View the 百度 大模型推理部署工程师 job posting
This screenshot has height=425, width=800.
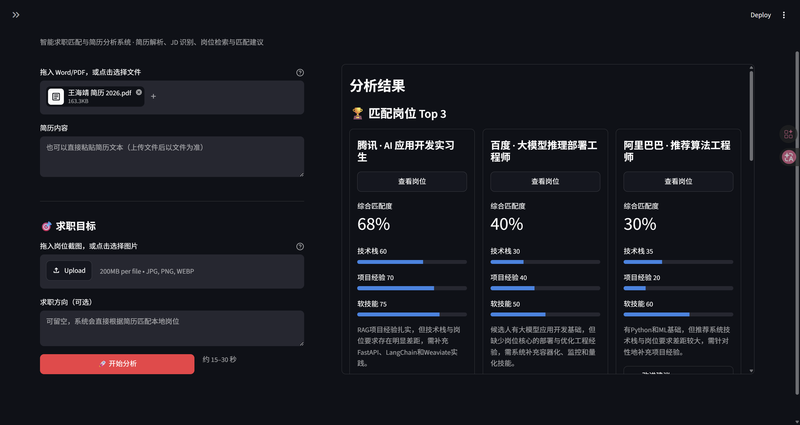point(545,182)
